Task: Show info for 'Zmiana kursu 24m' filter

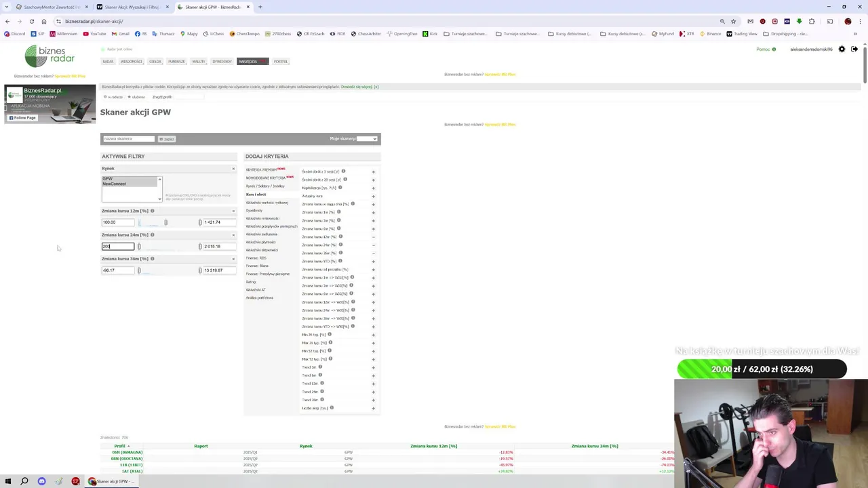Action: click(x=152, y=235)
